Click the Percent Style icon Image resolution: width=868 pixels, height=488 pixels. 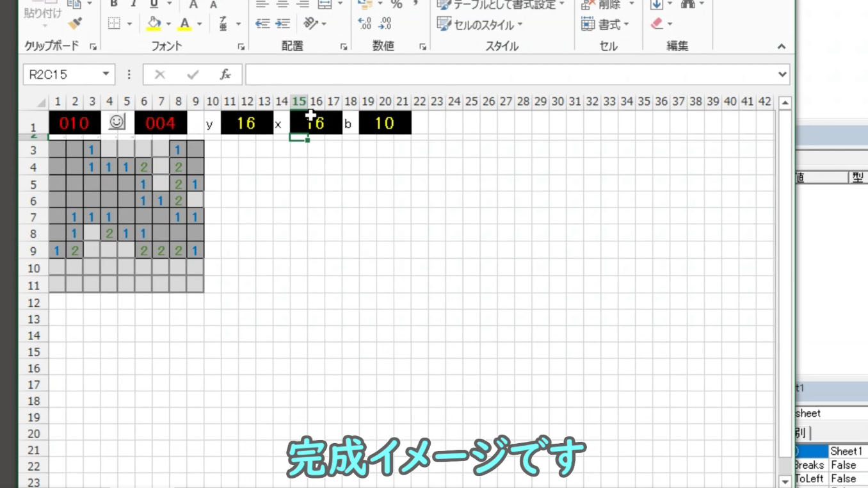click(396, 4)
